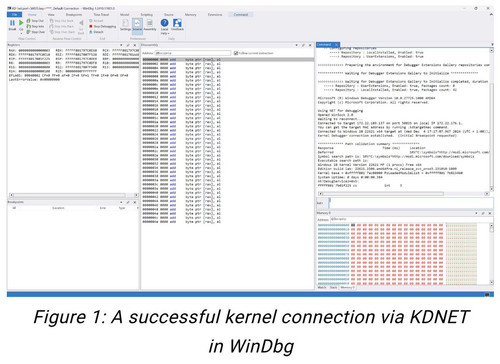Click the Go Back reverse arrow icon
This screenshot has width=500, height=364.
click(81, 23)
